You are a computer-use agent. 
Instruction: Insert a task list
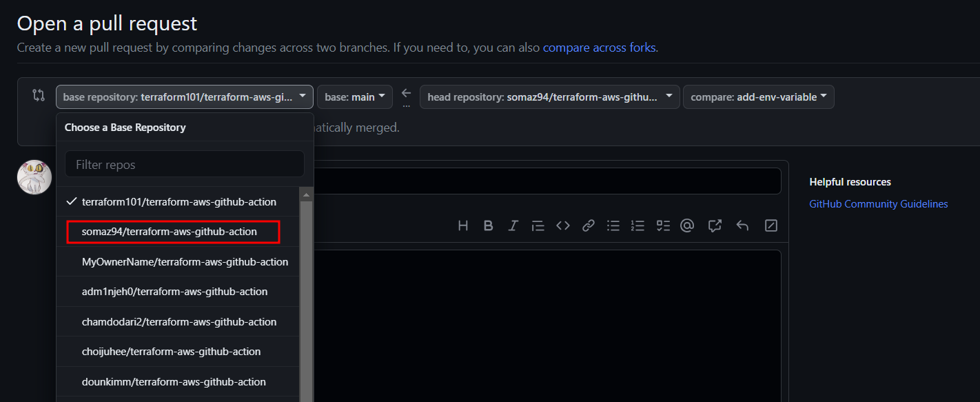663,225
